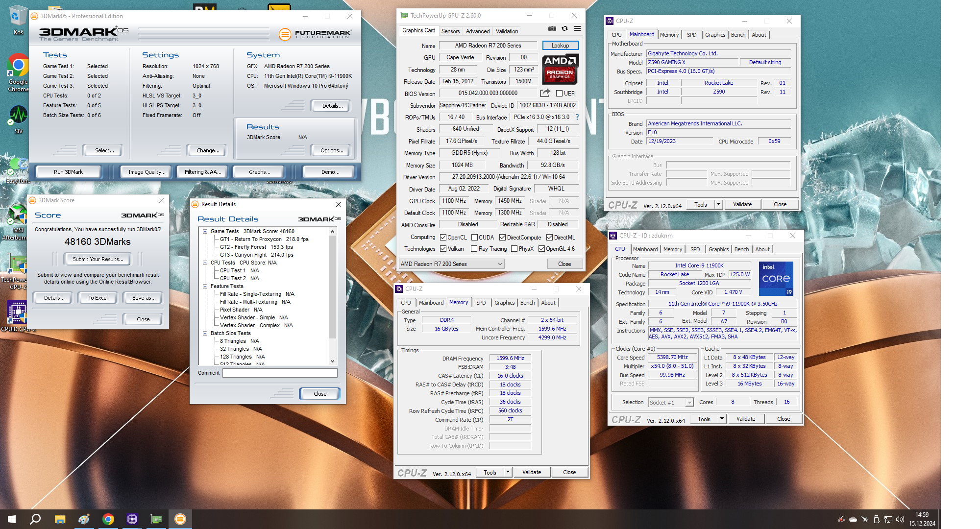Take a GPU-Z screenshot with the camera icon
The height and width of the screenshot is (529, 980).
click(552, 29)
